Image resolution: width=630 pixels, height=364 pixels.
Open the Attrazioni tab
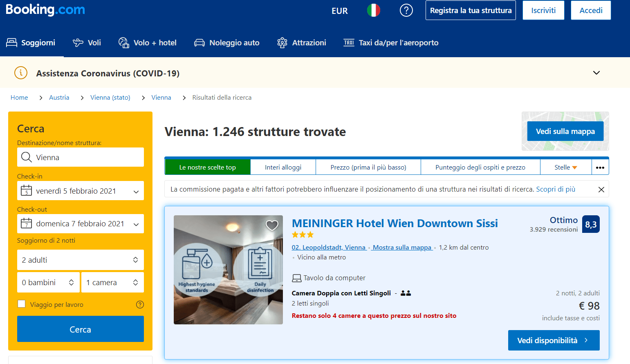301,42
